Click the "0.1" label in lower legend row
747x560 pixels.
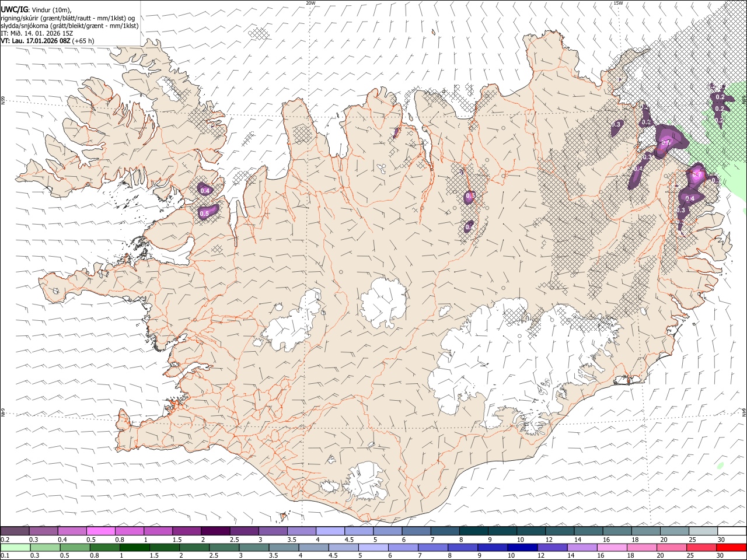point(5,555)
